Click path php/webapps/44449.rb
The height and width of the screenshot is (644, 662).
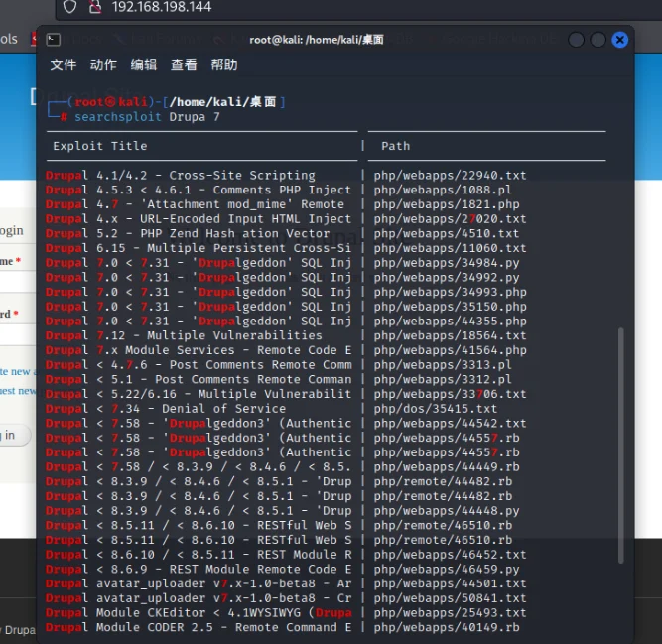click(x=447, y=467)
